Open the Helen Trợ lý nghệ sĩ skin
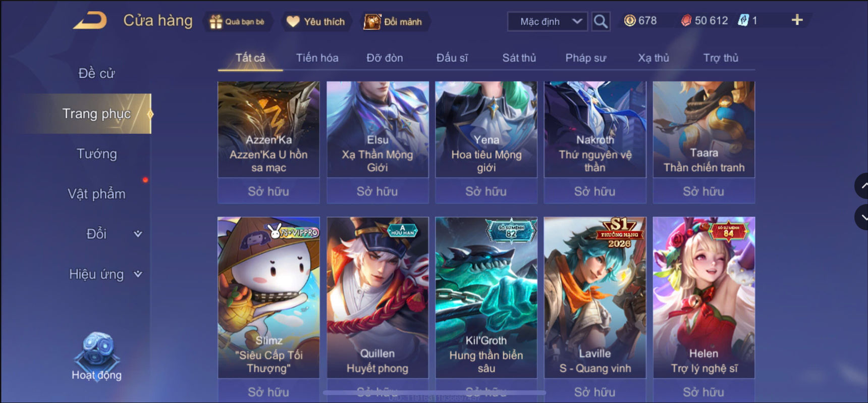 click(x=704, y=297)
